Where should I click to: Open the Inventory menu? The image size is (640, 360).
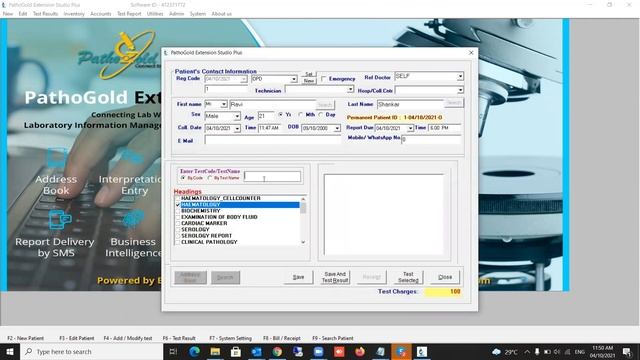pos(74,14)
